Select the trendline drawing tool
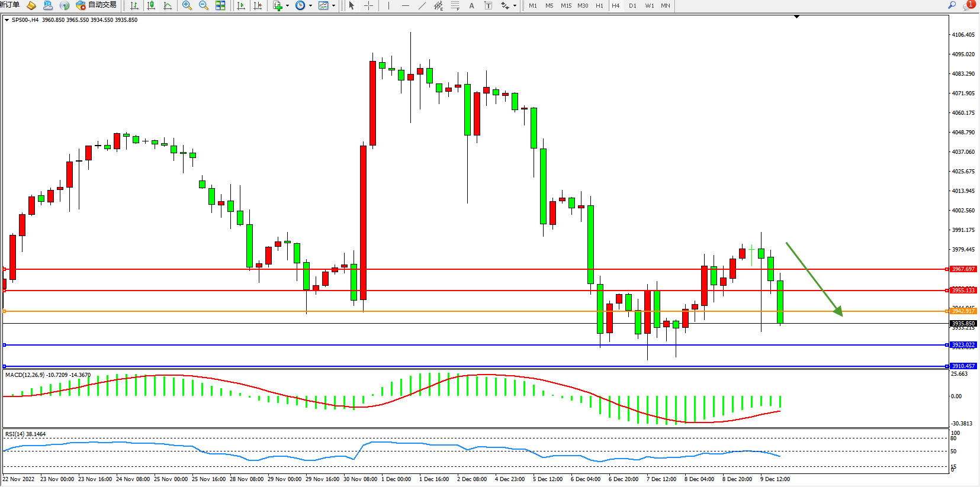Image resolution: width=980 pixels, height=487 pixels. 422,5
